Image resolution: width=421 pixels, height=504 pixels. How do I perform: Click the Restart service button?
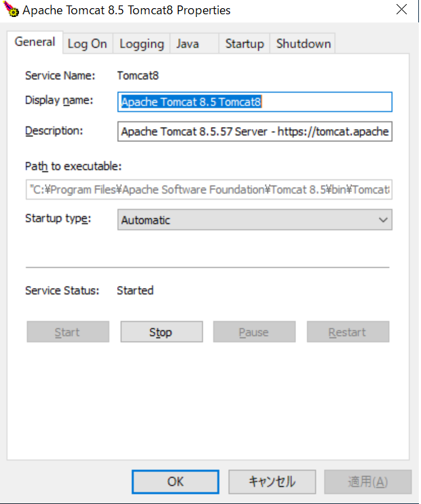348,331
